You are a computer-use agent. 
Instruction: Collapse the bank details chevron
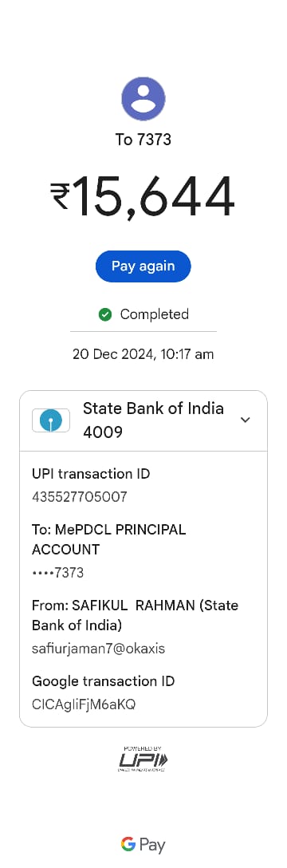(246, 420)
